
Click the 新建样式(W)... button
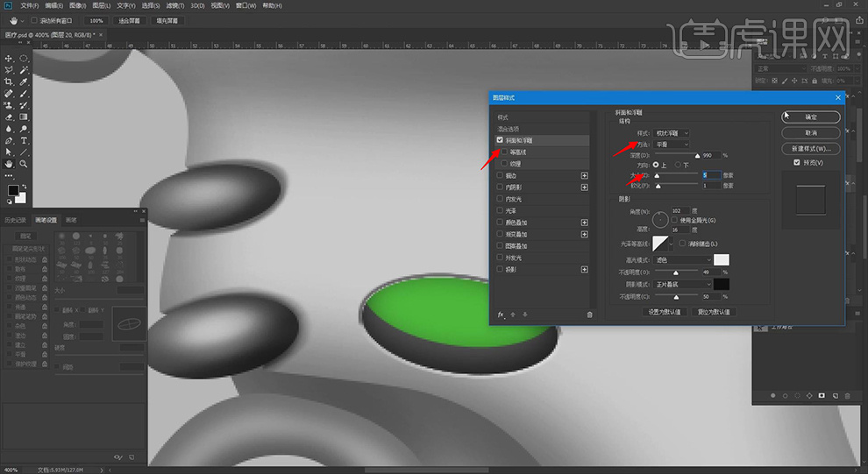point(810,148)
